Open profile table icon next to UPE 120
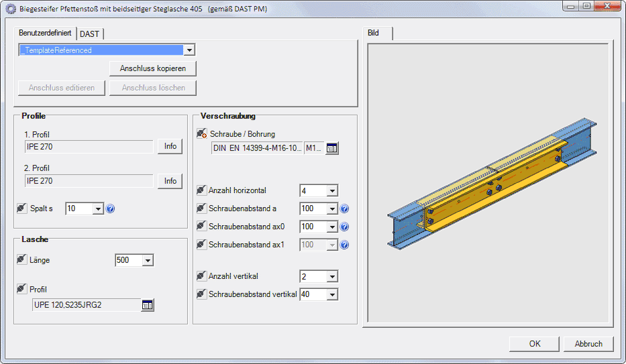 point(148,306)
